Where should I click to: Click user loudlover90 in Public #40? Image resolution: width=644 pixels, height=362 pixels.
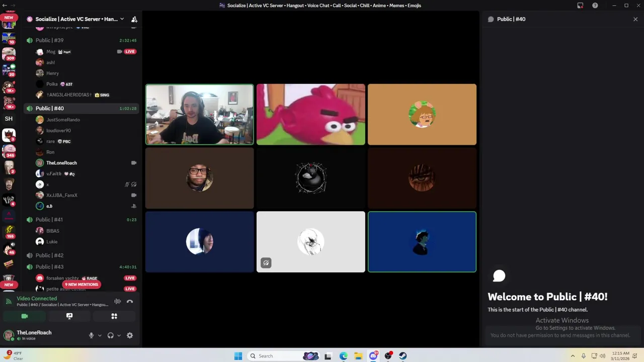[58, 131]
